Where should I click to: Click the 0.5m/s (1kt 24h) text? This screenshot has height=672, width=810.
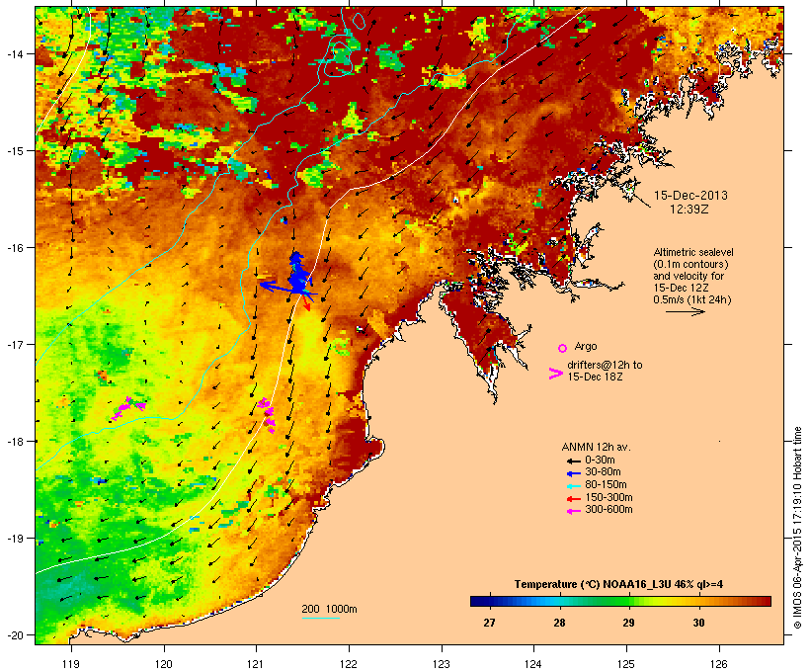coord(692,299)
